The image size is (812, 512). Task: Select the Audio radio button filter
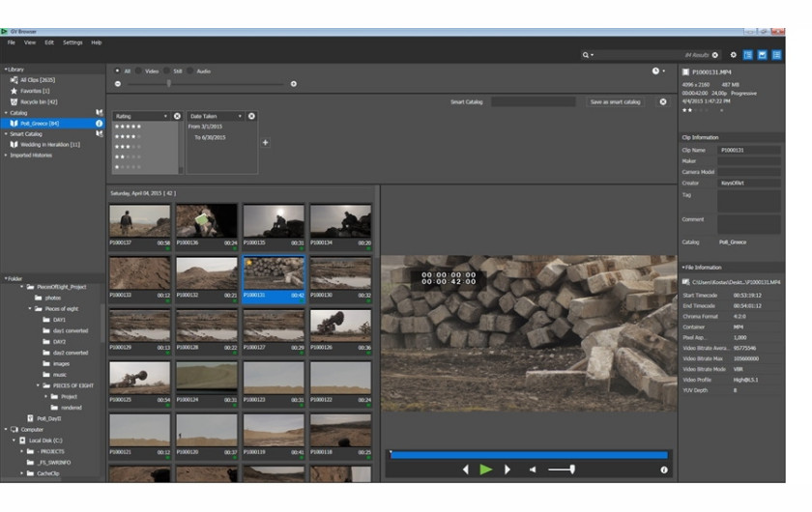(x=190, y=71)
